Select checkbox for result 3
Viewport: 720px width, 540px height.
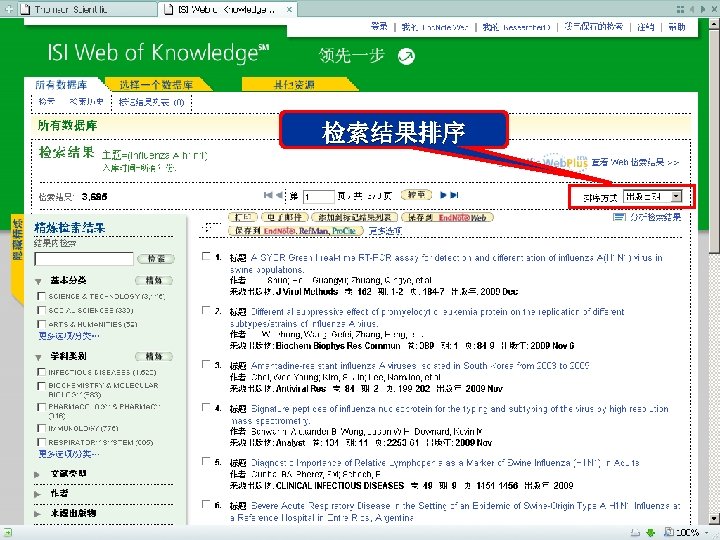pos(206,365)
